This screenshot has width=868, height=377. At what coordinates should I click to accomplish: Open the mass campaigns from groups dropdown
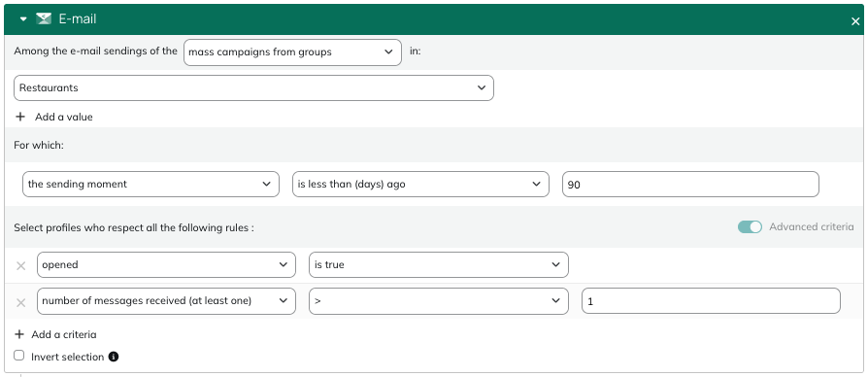click(292, 52)
